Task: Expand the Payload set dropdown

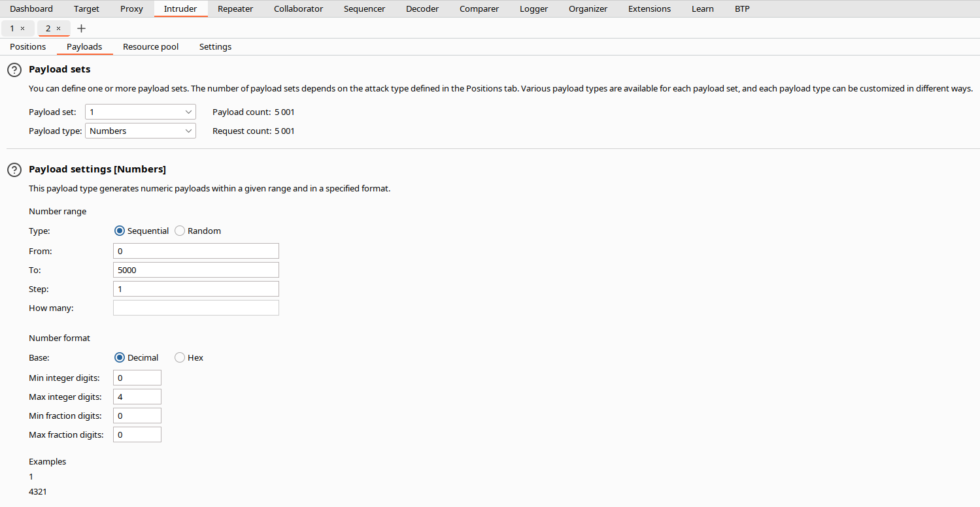Action: click(x=140, y=112)
